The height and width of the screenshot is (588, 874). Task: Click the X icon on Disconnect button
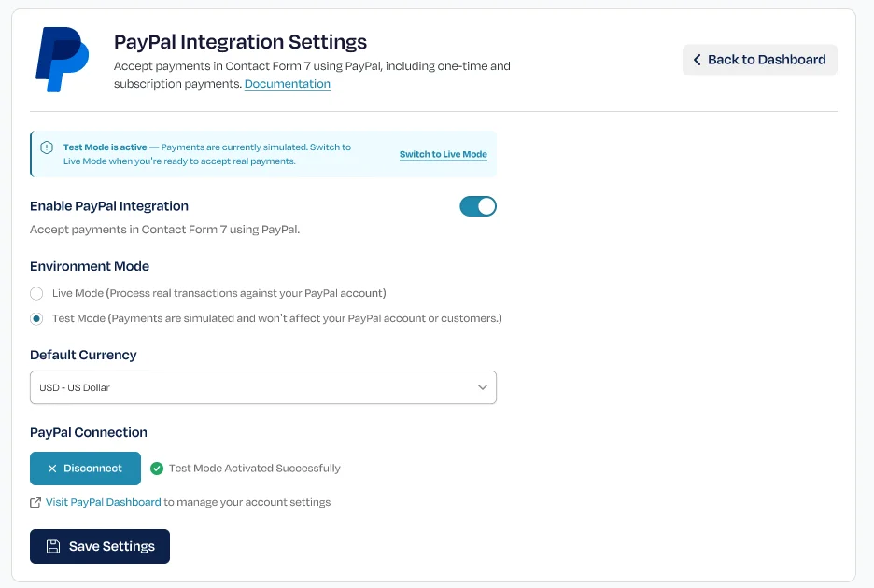(x=52, y=469)
